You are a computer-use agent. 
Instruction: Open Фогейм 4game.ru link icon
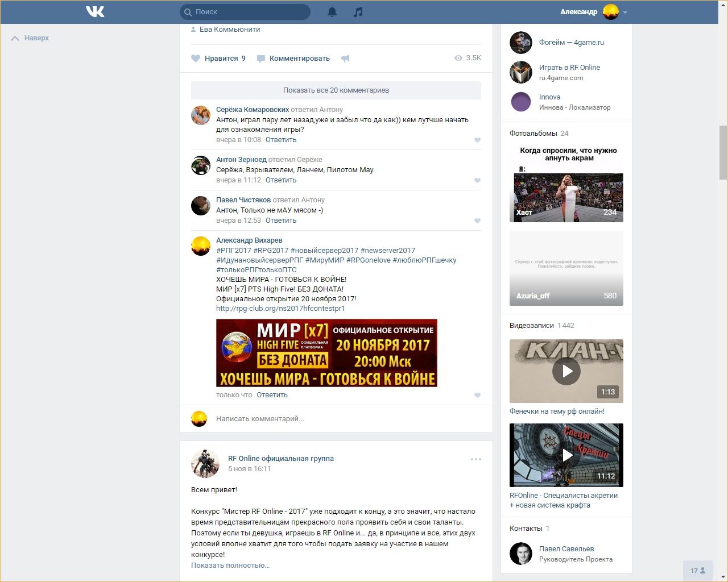[x=521, y=43]
